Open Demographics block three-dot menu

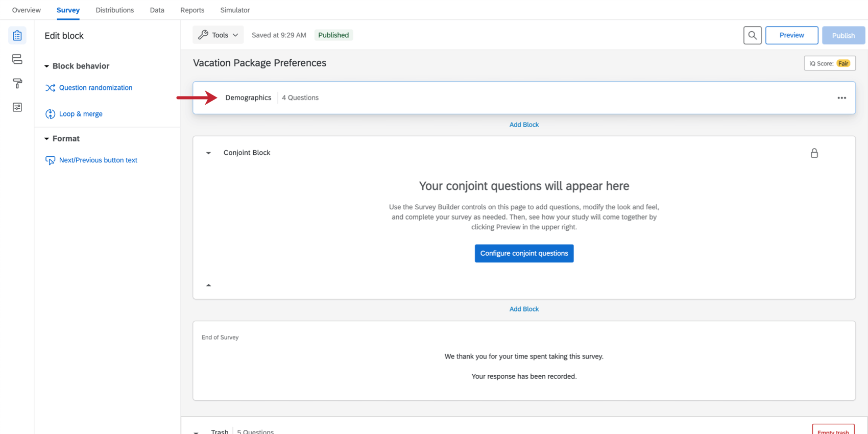(x=841, y=98)
